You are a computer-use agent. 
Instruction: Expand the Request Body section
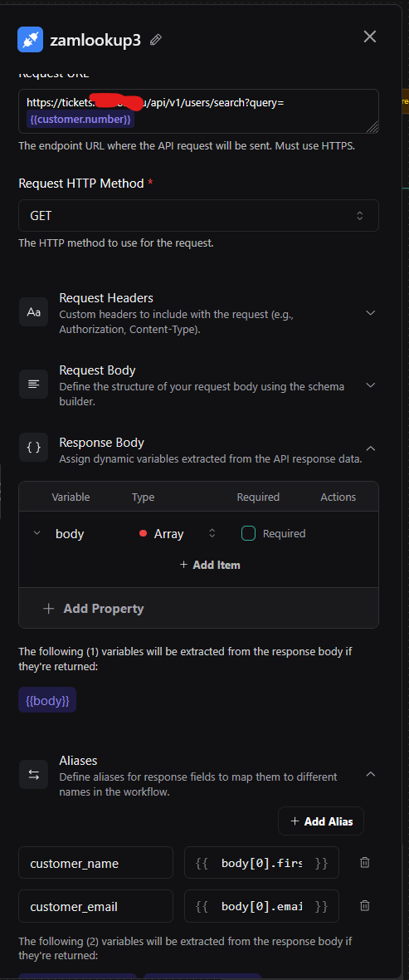370,385
